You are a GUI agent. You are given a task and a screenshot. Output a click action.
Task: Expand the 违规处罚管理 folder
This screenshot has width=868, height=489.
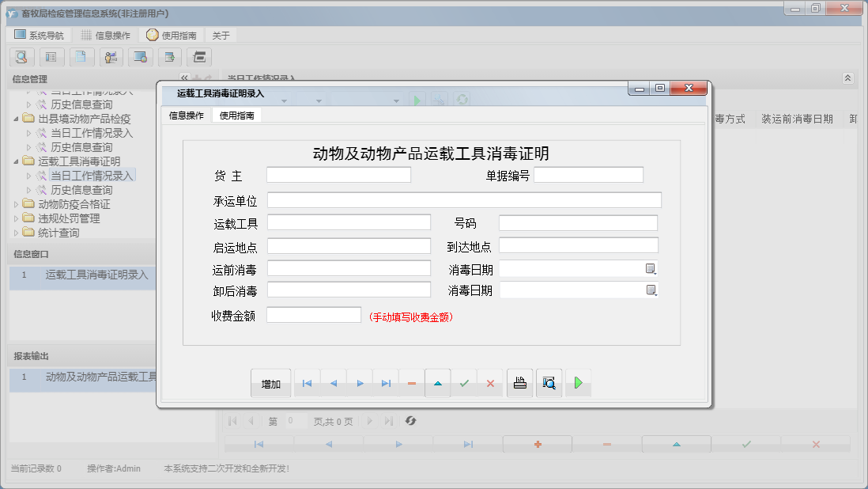click(14, 218)
